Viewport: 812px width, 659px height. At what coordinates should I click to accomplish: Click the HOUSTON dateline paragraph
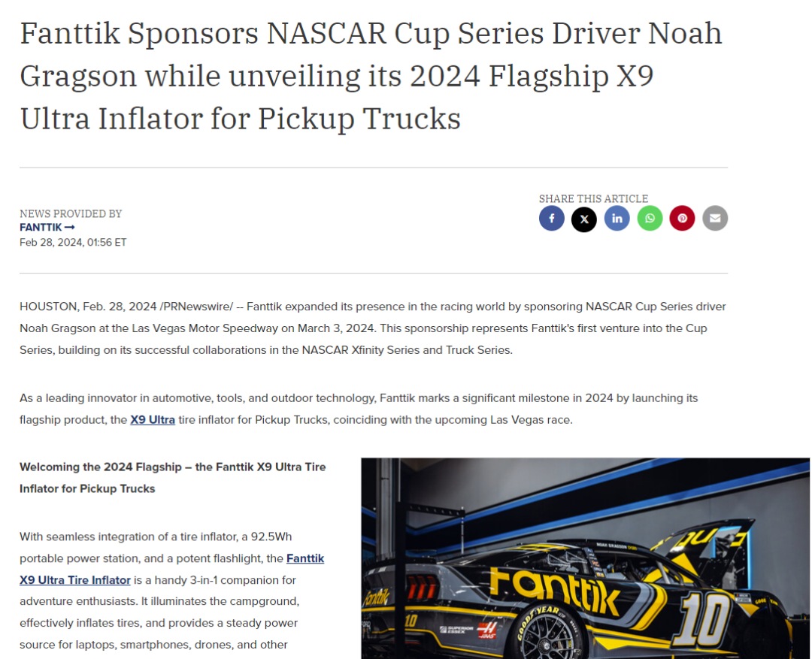[373, 328]
